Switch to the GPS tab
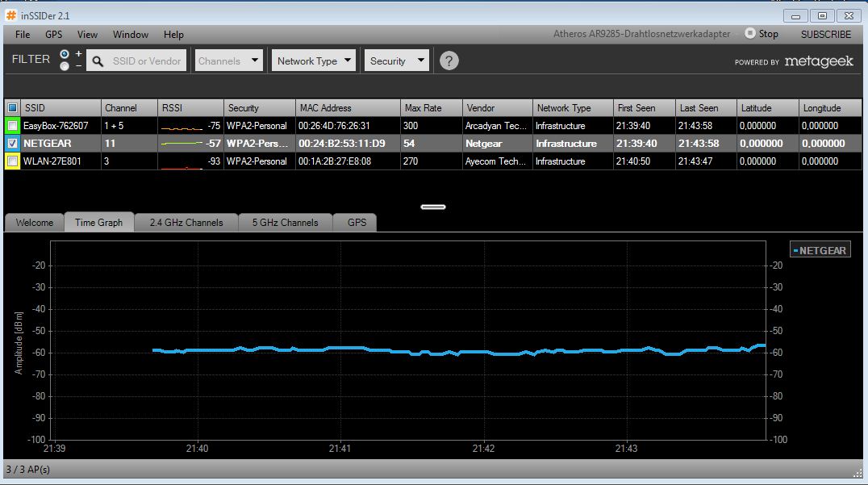868x485 pixels. tap(357, 223)
